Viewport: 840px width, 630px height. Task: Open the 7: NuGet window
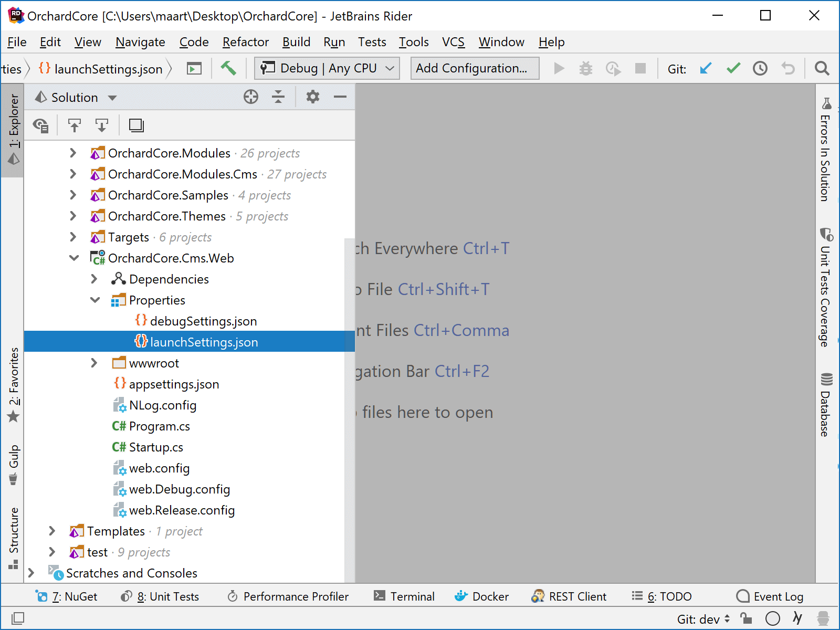click(67, 596)
